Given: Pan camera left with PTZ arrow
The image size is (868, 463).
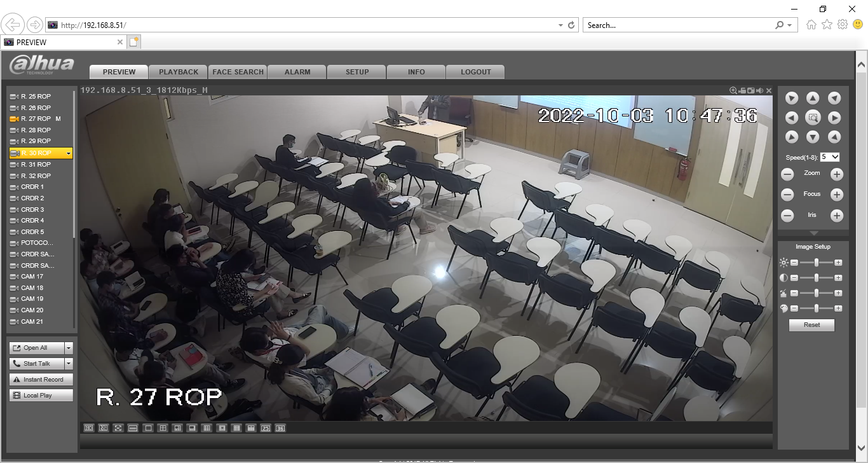Looking at the screenshot, I should click(791, 118).
